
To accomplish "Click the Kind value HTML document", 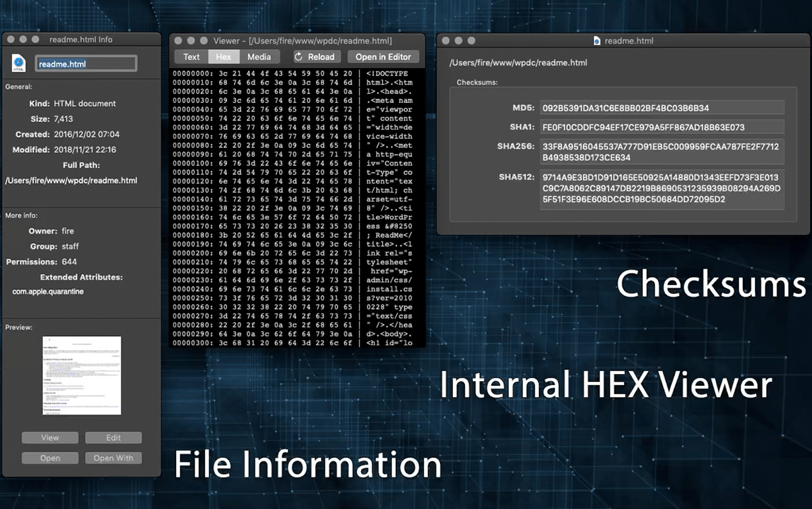I will tap(85, 104).
